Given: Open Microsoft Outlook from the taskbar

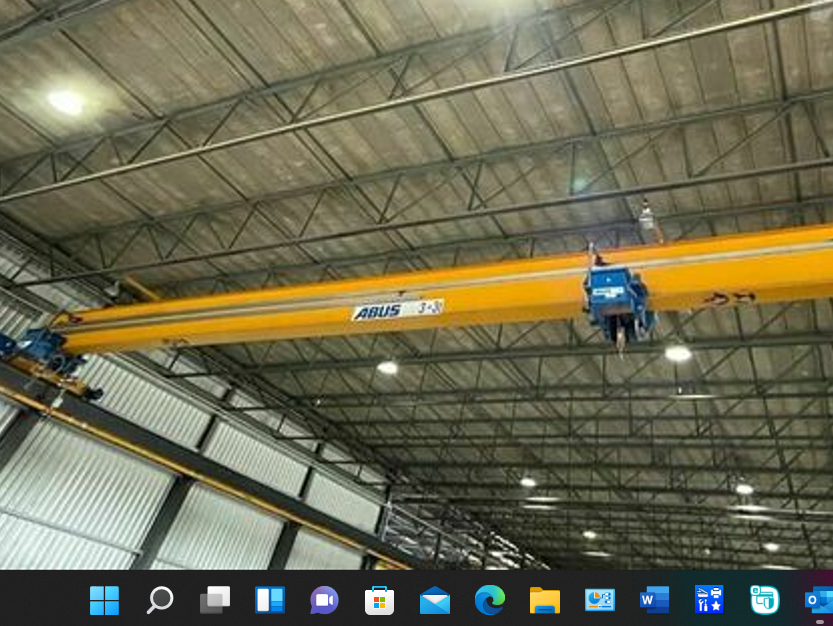Looking at the screenshot, I should [x=818, y=600].
